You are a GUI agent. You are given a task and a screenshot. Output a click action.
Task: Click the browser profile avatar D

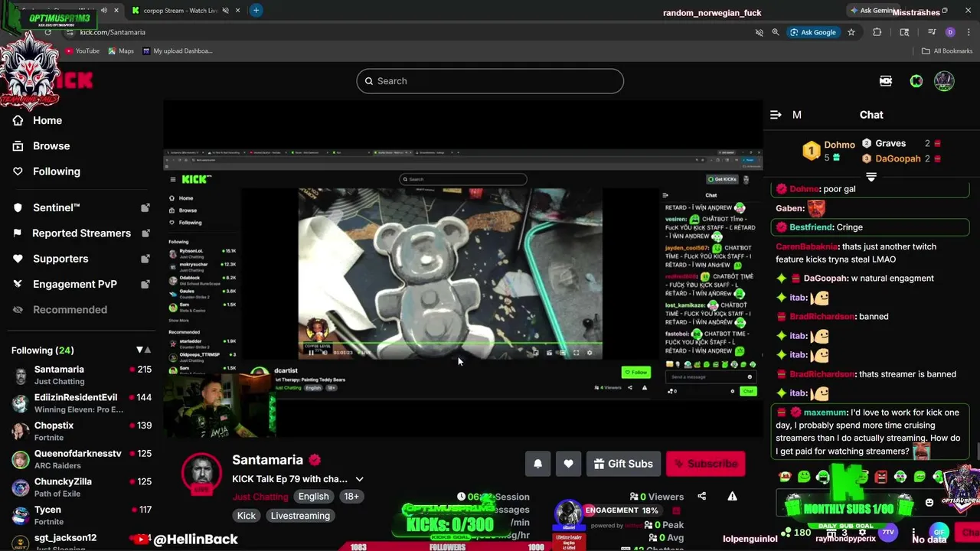pos(950,32)
